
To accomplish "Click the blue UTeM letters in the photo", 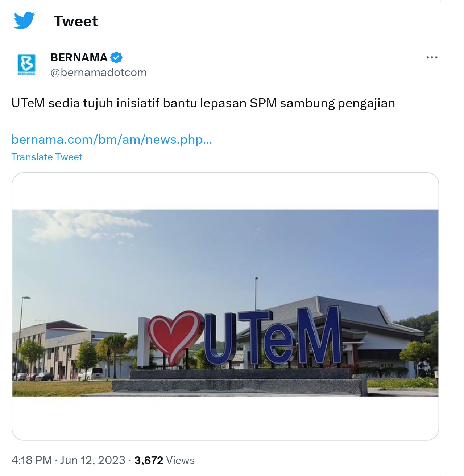I will point(273,336).
